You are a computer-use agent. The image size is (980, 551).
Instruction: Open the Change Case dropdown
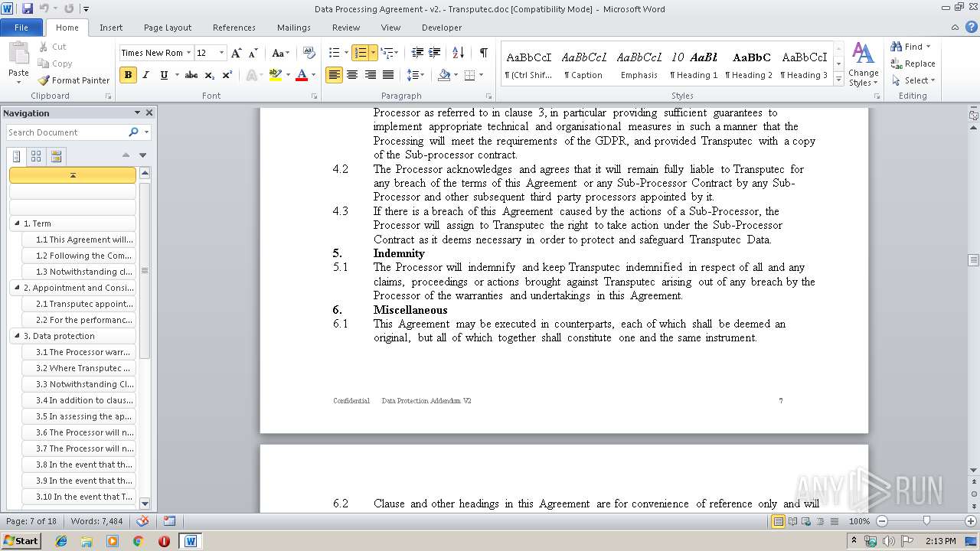point(280,53)
